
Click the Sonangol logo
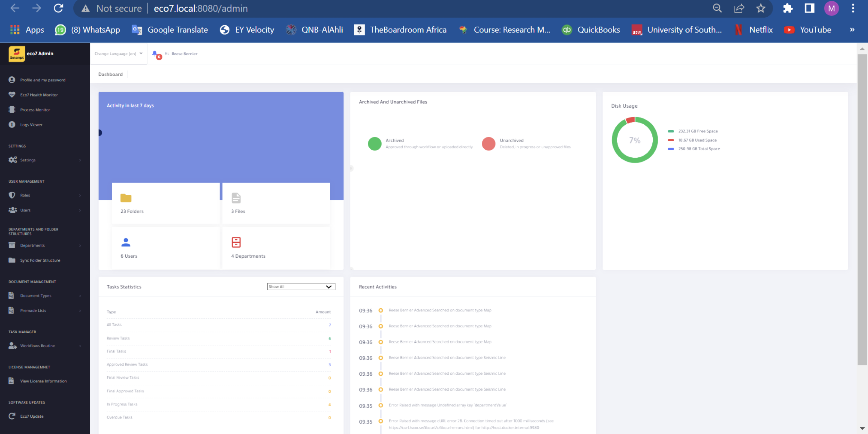click(17, 54)
